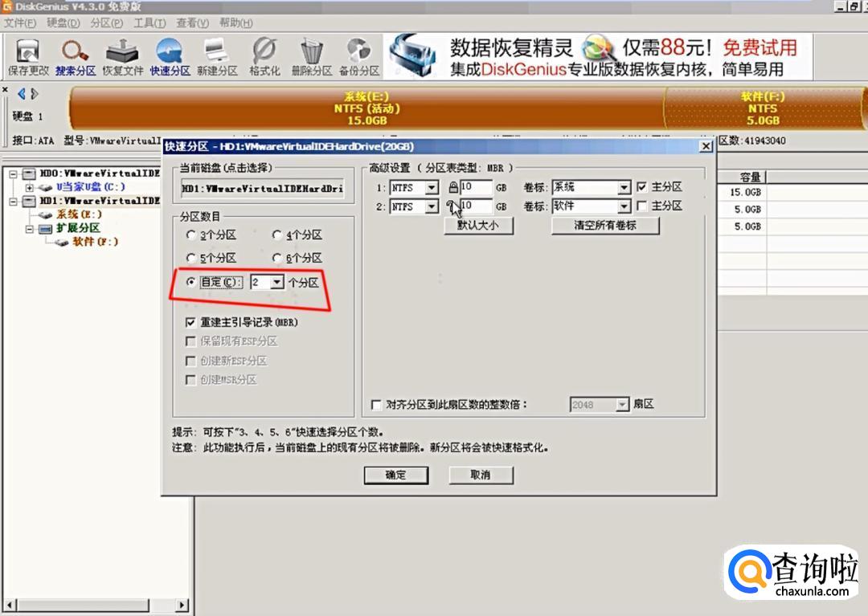Click the Delete Partition (删除分区) icon
The height and width of the screenshot is (616, 868).
pyautogui.click(x=312, y=57)
